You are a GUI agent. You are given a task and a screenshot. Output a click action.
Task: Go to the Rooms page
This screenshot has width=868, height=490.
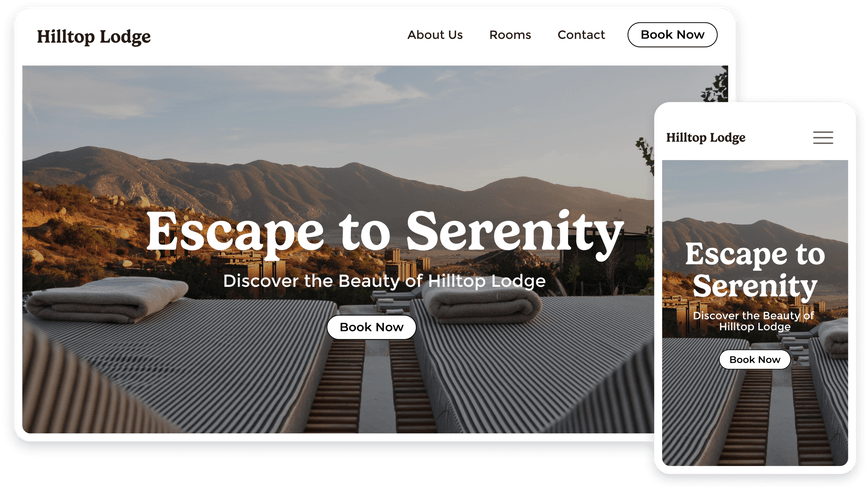pyautogui.click(x=510, y=35)
